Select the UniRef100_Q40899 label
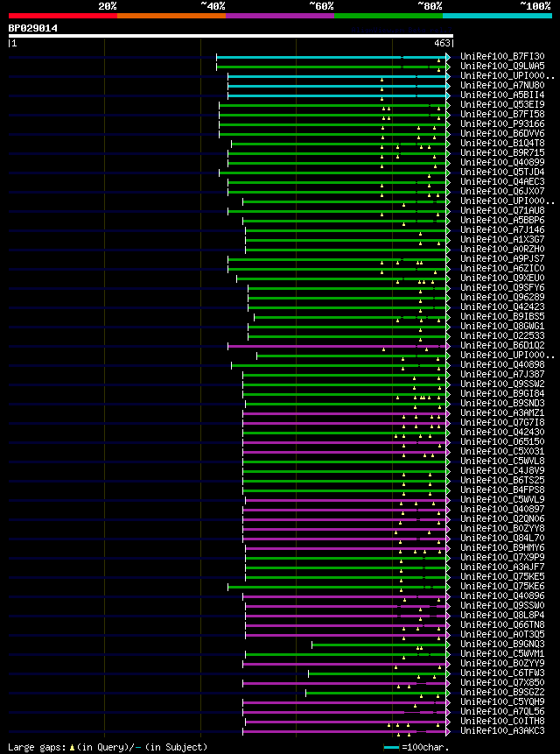560x754 pixels. pos(503,163)
